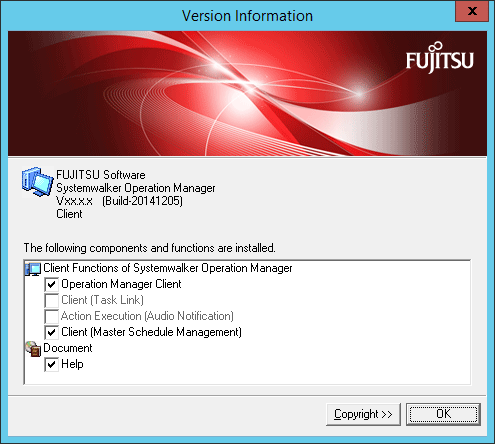Select the 'Help' label text

point(72,364)
